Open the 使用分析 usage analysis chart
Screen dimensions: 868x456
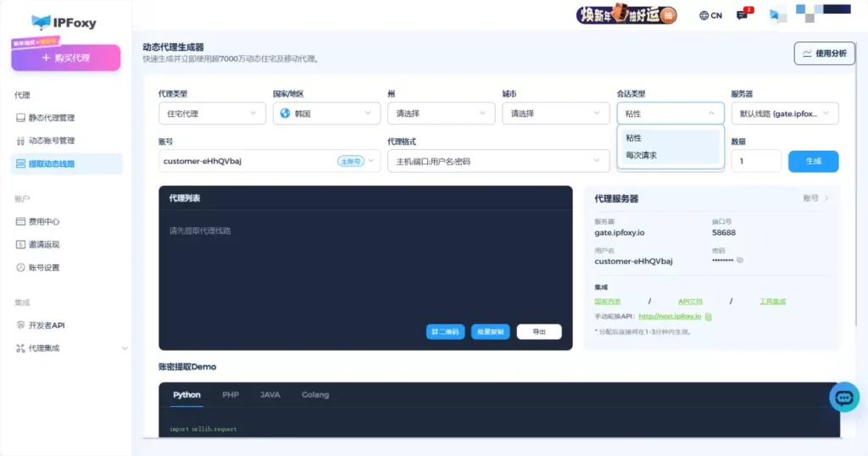(824, 53)
